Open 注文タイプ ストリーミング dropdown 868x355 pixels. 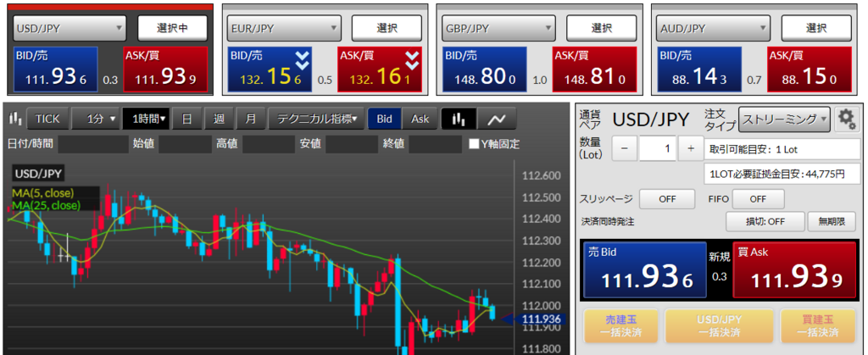pos(784,119)
